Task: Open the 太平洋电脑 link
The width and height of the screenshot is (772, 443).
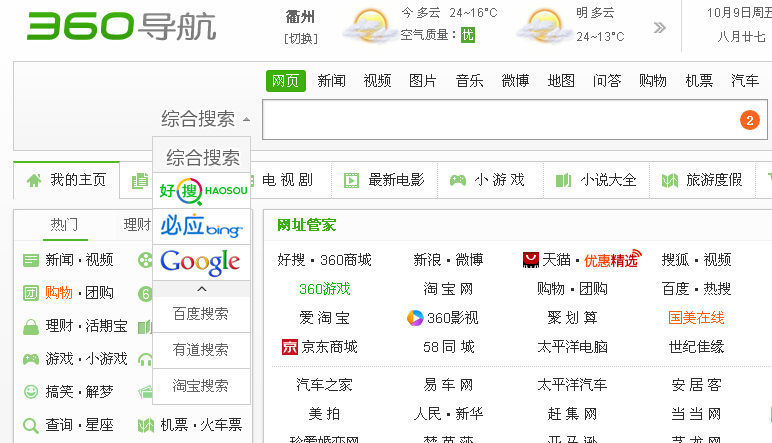Action: pos(572,347)
